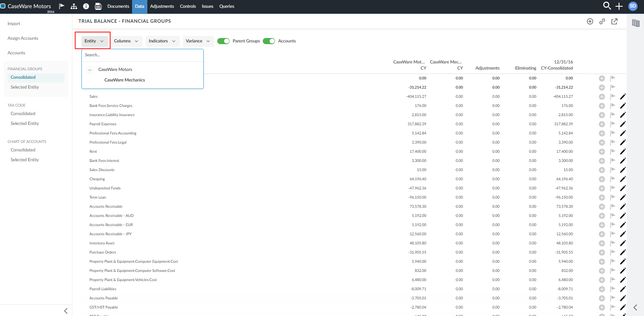644x316 pixels.
Task: Open the Variance dropdown
Action: click(198, 41)
